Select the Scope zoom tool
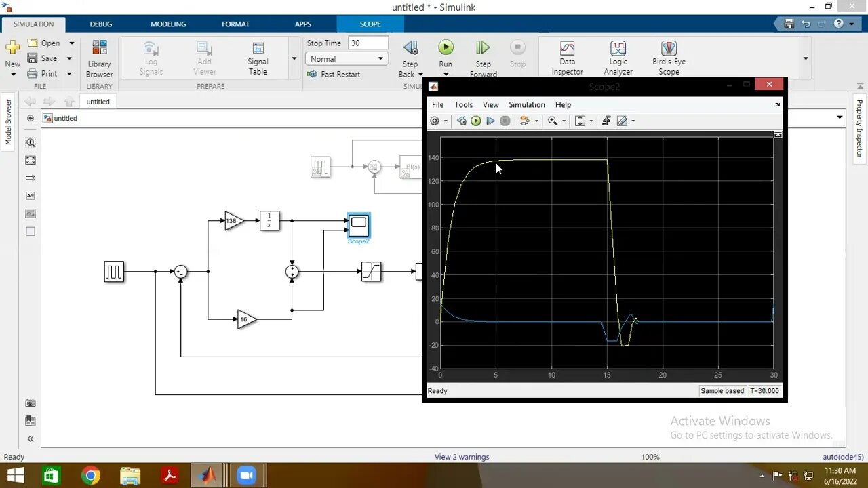The height and width of the screenshot is (488, 868). click(553, 121)
